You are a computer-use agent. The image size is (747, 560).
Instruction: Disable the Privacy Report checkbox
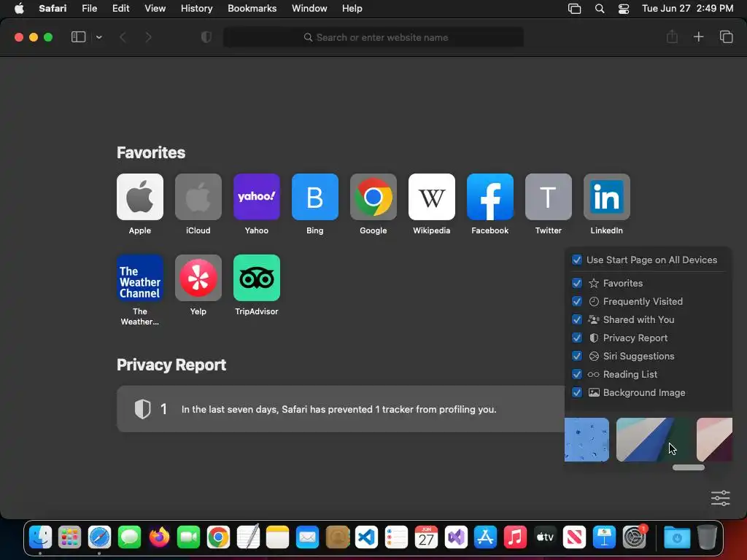[576, 338]
